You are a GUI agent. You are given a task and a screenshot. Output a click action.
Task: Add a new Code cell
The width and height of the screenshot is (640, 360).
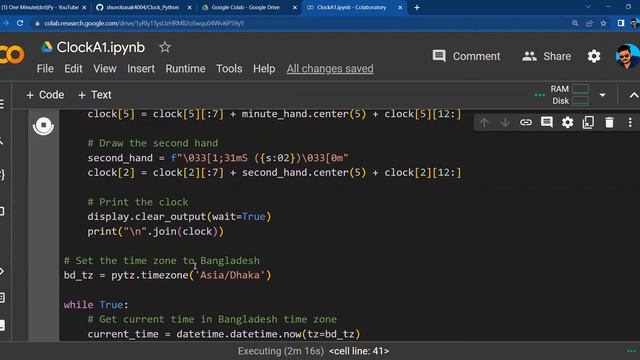click(45, 95)
